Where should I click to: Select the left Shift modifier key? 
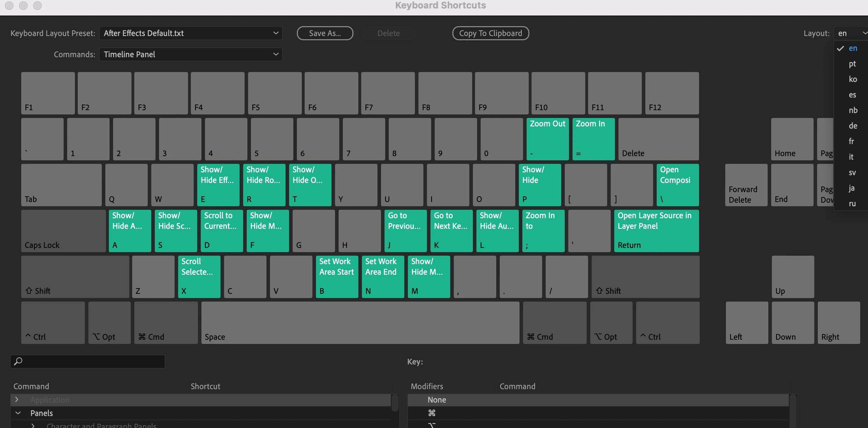75,277
